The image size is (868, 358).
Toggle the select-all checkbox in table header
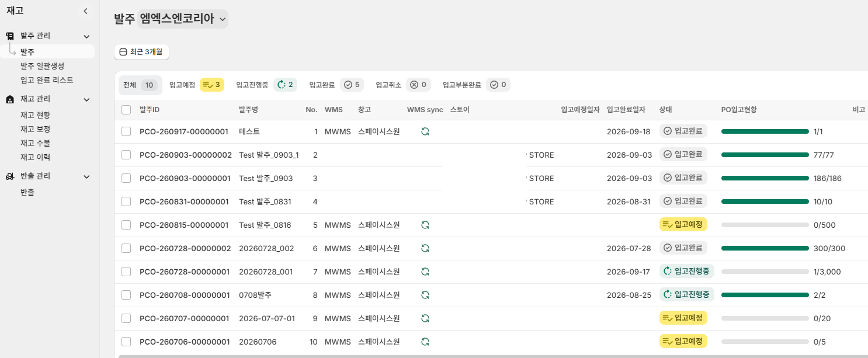coord(126,110)
